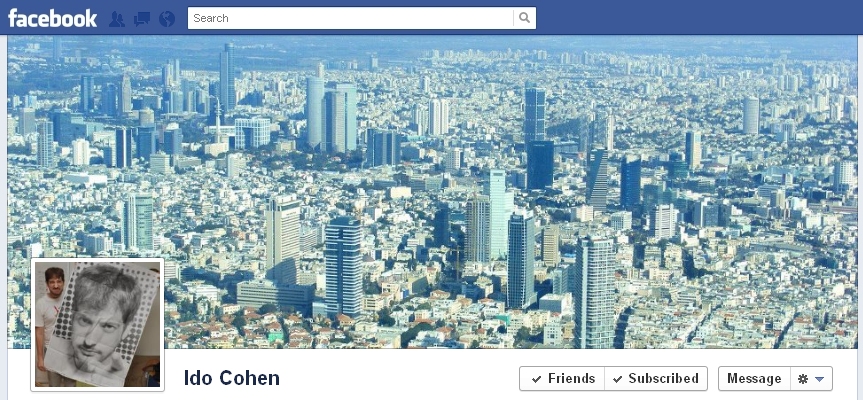This screenshot has width=863, height=400.
Task: Toggle the Subscribed status button
Action: tap(656, 379)
